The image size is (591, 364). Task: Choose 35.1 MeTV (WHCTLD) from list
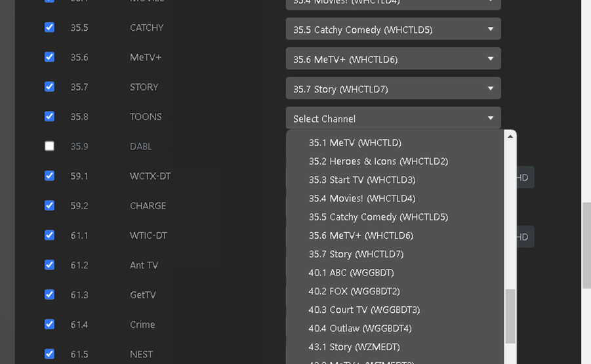(x=355, y=142)
